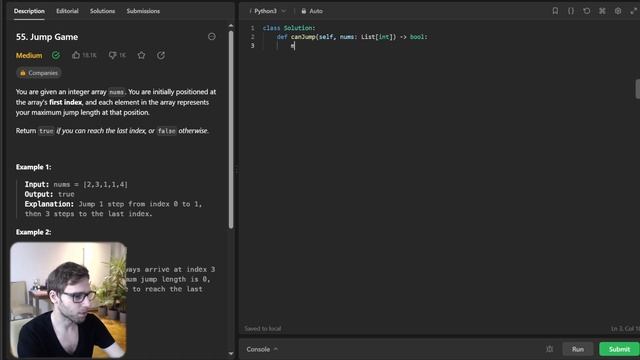Click the debugger icon beside Run
This screenshot has width=640, height=360.
[549, 349]
